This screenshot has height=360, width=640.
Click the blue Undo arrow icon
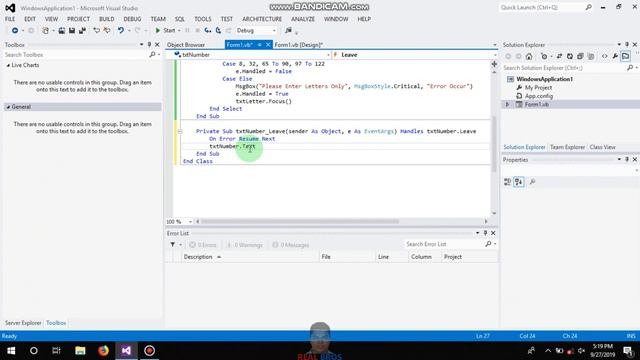pos(121,31)
